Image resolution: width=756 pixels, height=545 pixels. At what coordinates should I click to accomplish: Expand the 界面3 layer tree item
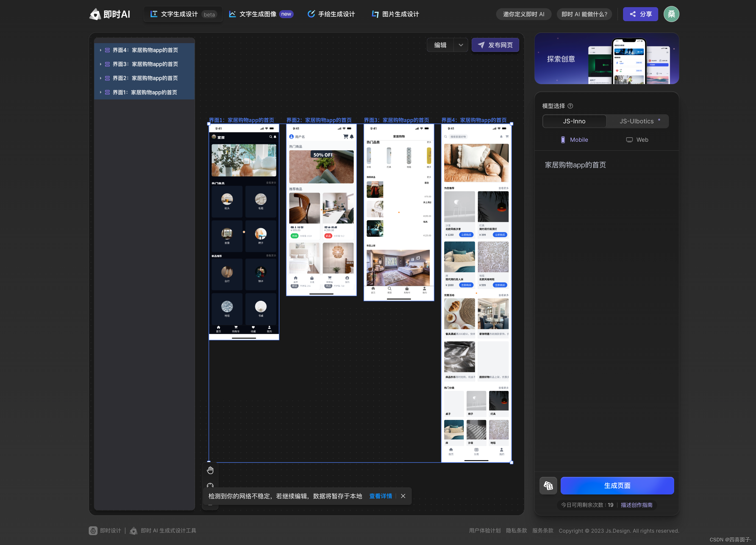(100, 64)
